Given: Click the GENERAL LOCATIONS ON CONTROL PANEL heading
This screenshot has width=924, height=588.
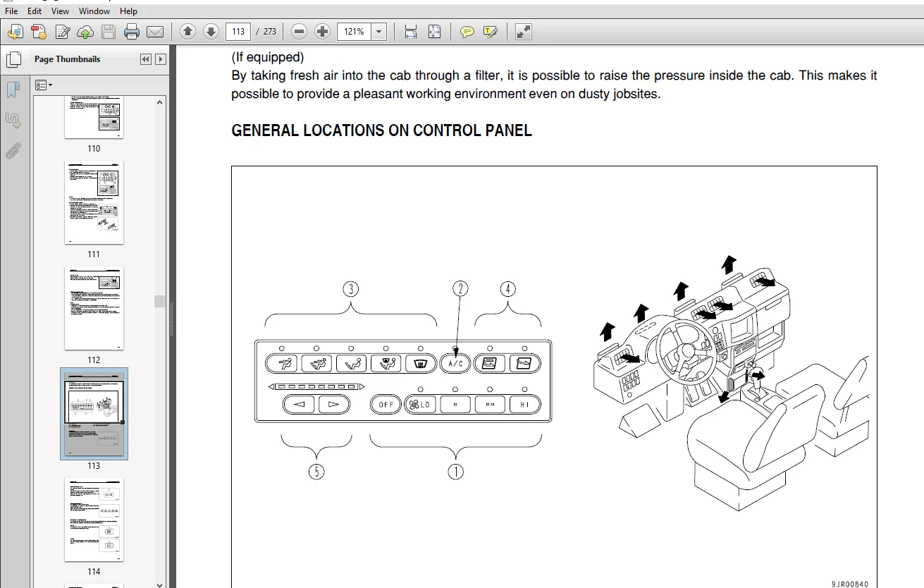Looking at the screenshot, I should [381, 130].
